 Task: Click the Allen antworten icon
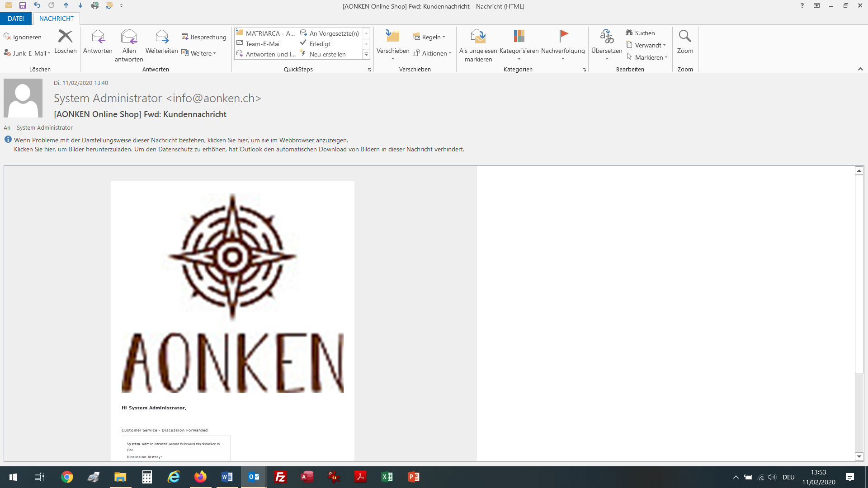[x=129, y=37]
